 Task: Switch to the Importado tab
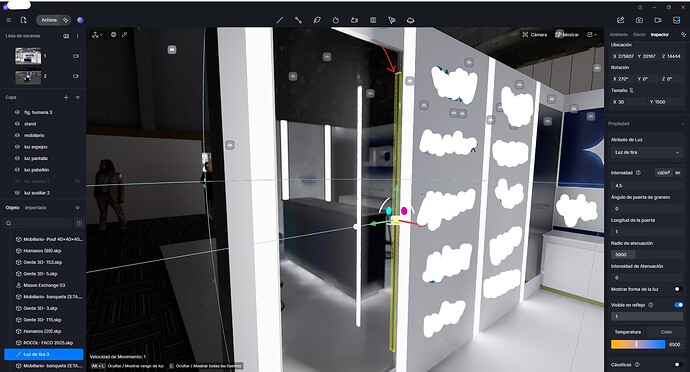point(36,208)
